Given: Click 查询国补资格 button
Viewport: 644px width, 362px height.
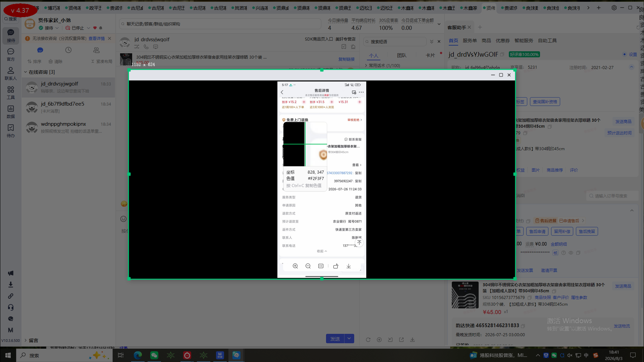Looking at the screenshot, I should click(545, 102).
